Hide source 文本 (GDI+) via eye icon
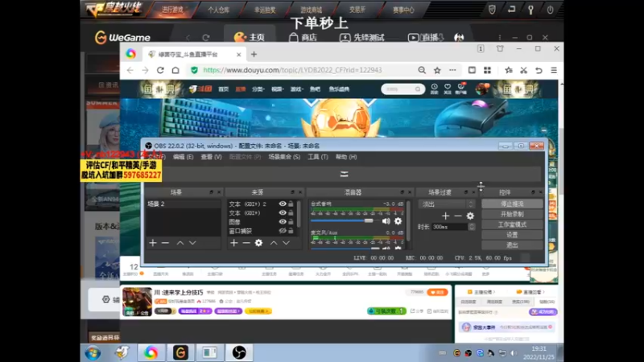 click(283, 212)
